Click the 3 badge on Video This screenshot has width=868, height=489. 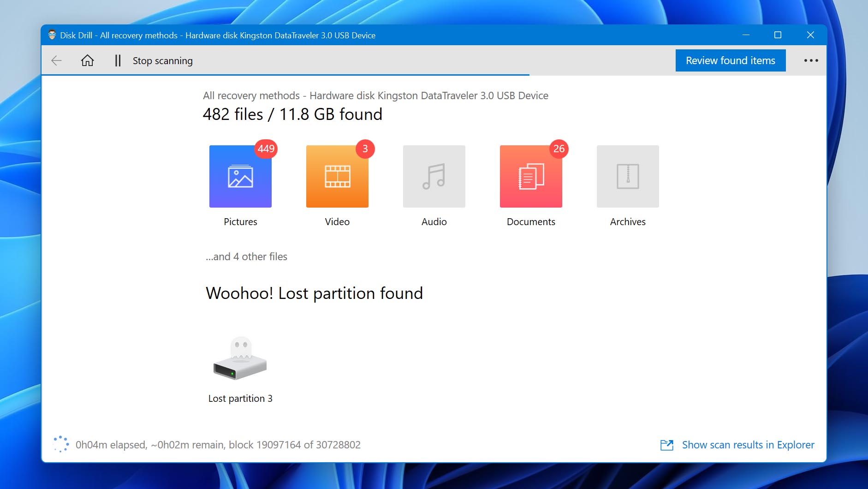pyautogui.click(x=365, y=149)
